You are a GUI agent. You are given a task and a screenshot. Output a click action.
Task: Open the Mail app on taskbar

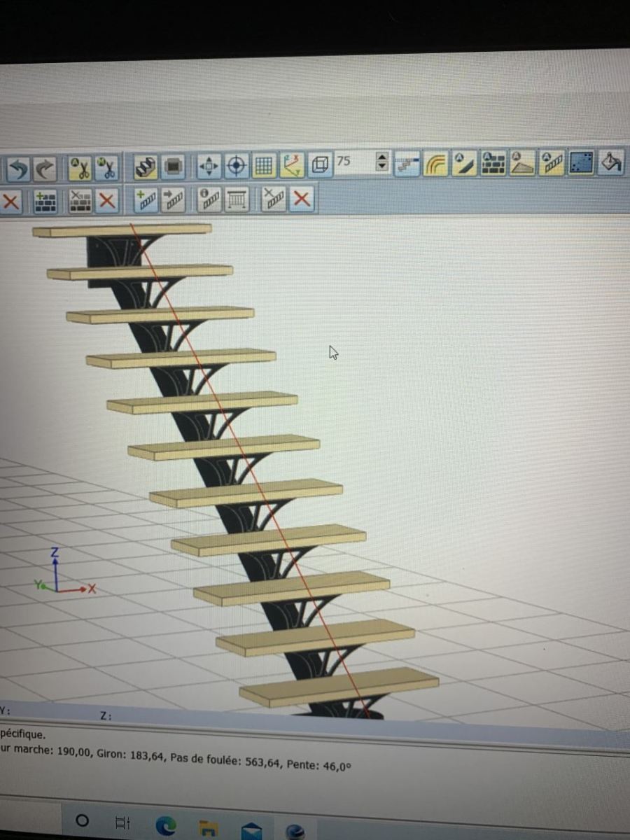[x=251, y=831]
